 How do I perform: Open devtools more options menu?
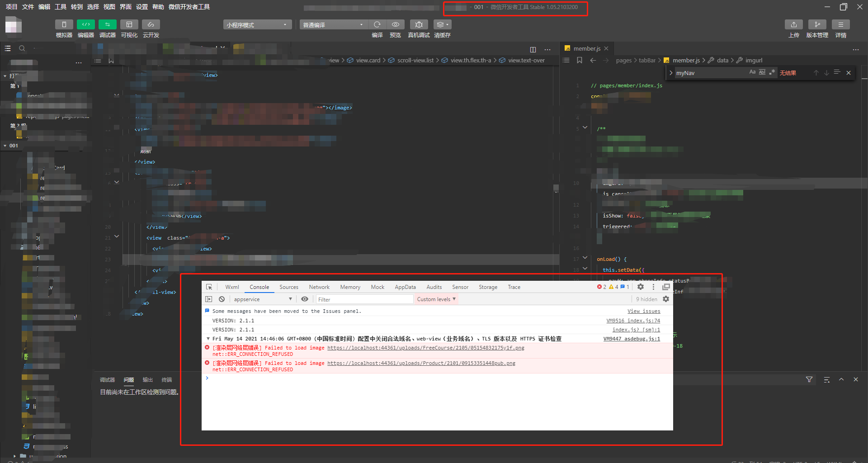(x=653, y=287)
